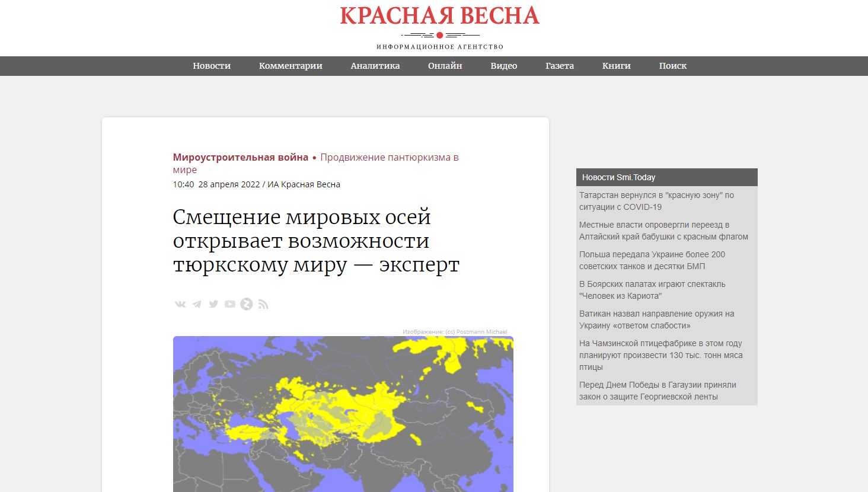Open the Татарстан COVID-19 news item
Screen dimensions: 868x492
click(x=656, y=201)
